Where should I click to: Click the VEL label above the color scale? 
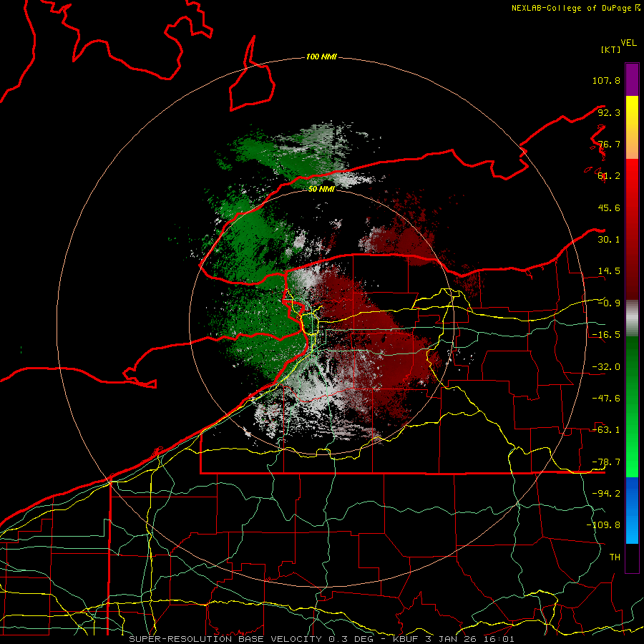[628, 43]
